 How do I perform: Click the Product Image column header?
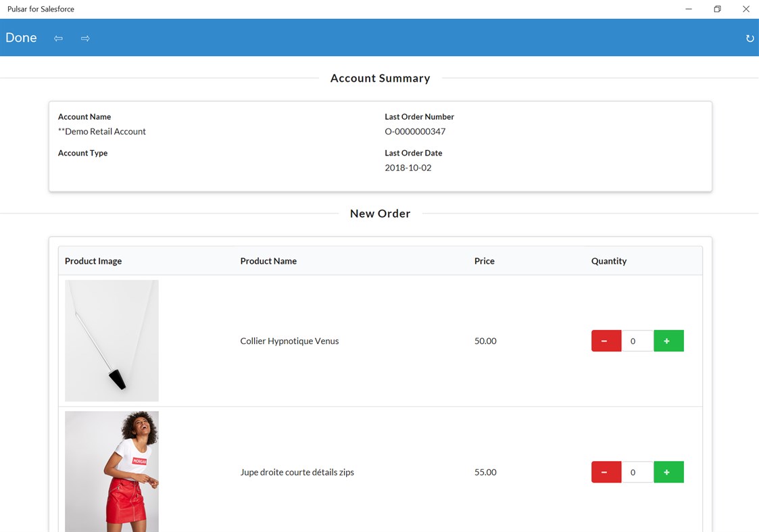point(93,260)
